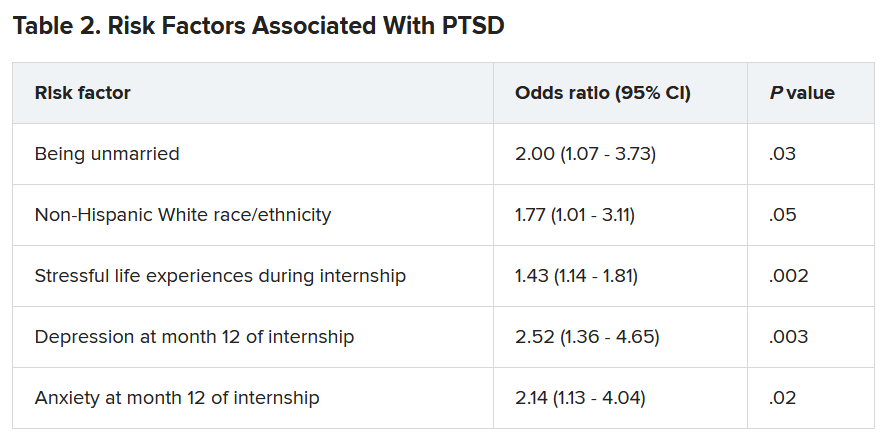Select the 'Risk factor' column header
Image resolution: width=888 pixels, height=434 pixels.
83,93
